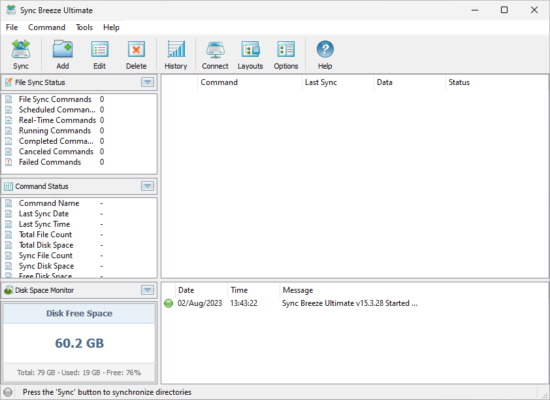Select the 'Canceled Commands' row text
This screenshot has width=550, height=400.
click(x=56, y=152)
